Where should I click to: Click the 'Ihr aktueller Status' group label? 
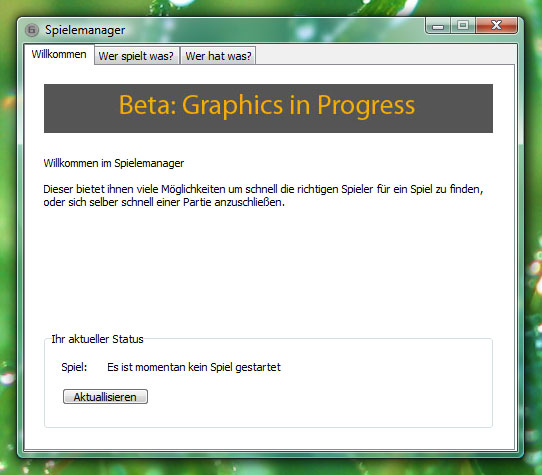[97, 339]
